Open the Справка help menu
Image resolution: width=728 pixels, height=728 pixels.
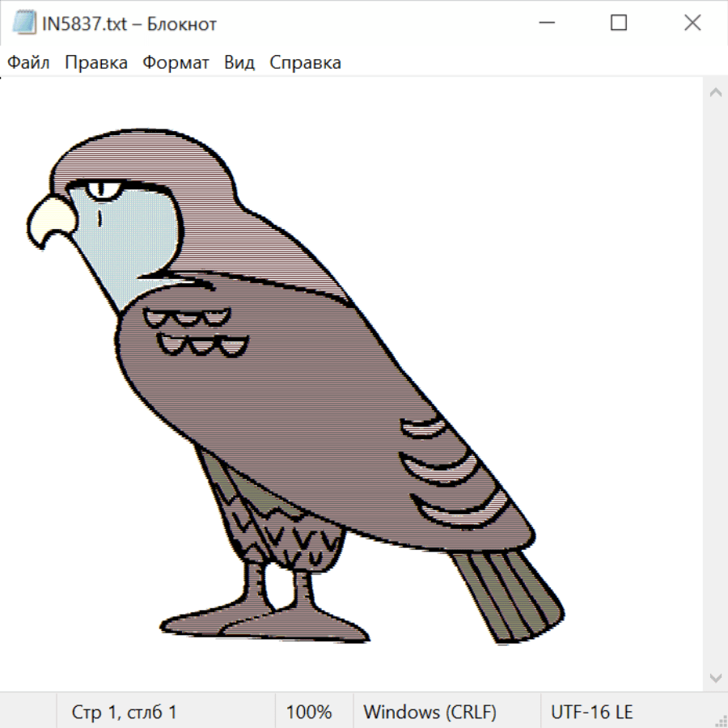305,62
